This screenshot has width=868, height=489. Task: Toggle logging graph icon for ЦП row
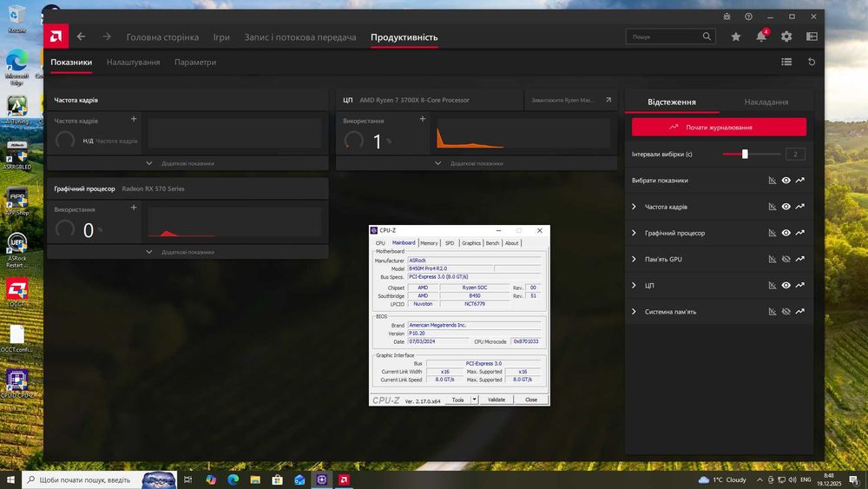(x=800, y=285)
